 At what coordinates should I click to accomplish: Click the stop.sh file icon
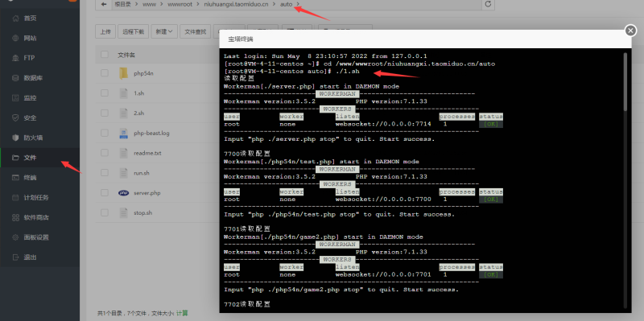point(123,212)
